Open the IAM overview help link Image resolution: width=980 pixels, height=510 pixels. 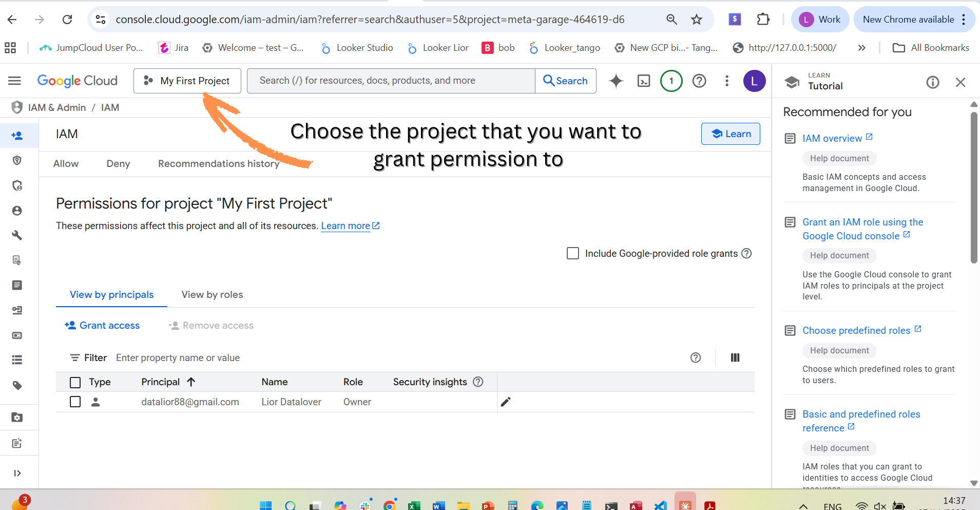[x=833, y=138]
